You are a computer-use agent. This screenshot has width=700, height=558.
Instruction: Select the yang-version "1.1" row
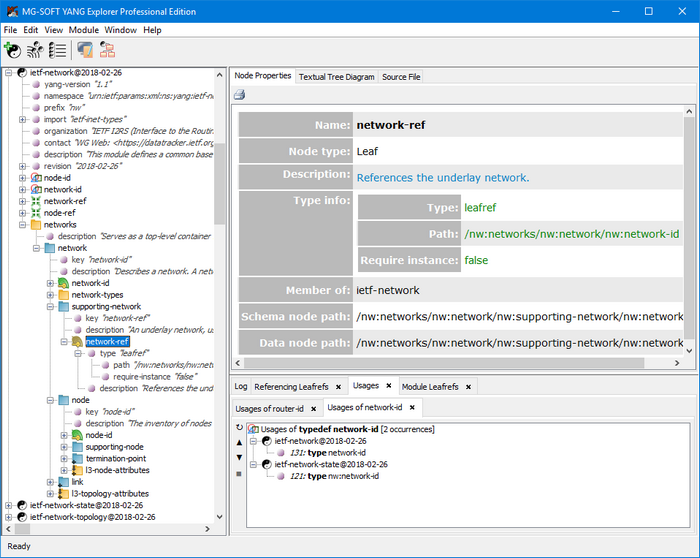78,84
